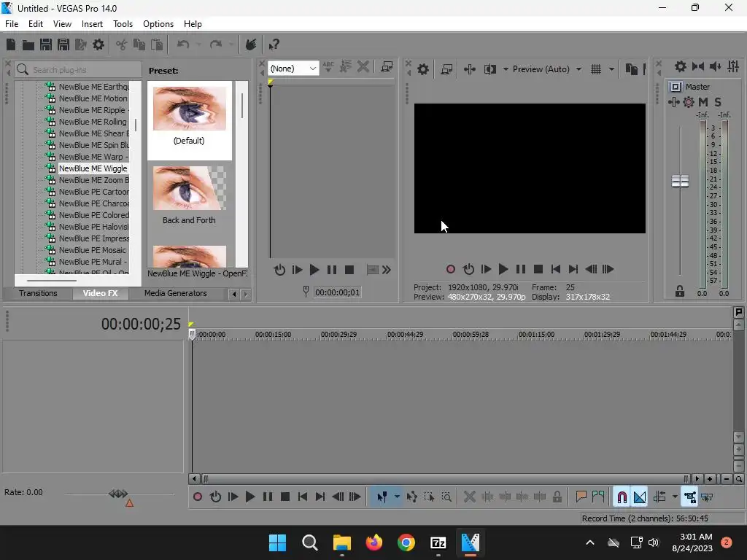
Task: Toggle loop playback in the timeline transport
Action: point(215,497)
